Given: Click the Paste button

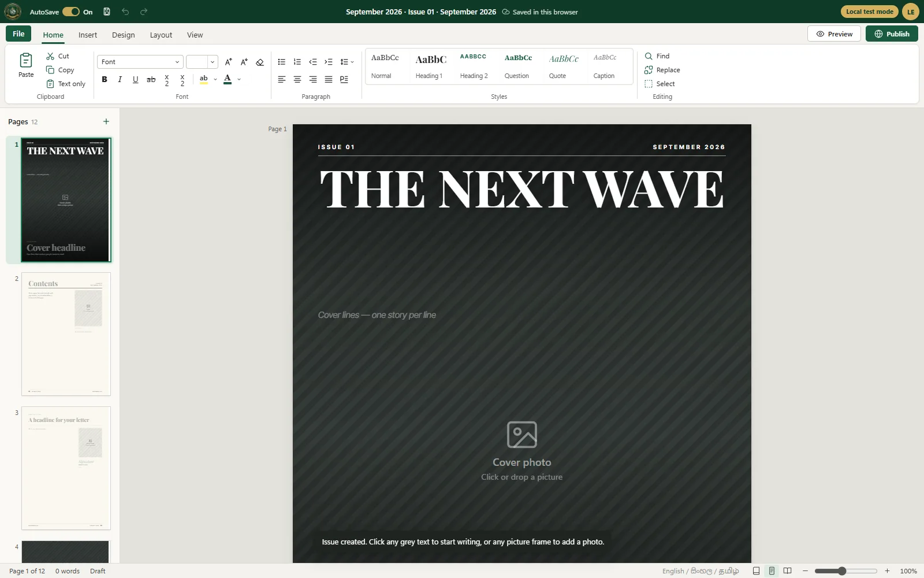Looking at the screenshot, I should point(26,65).
